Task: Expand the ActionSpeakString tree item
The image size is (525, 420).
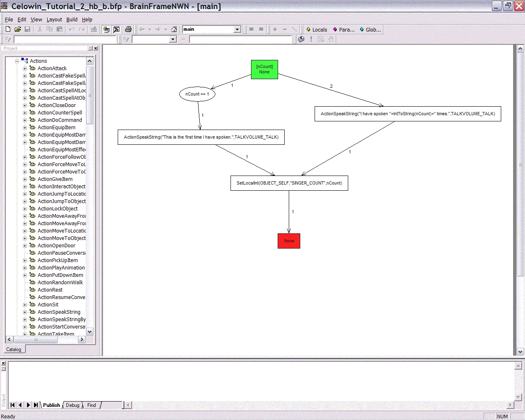Action: click(25, 312)
